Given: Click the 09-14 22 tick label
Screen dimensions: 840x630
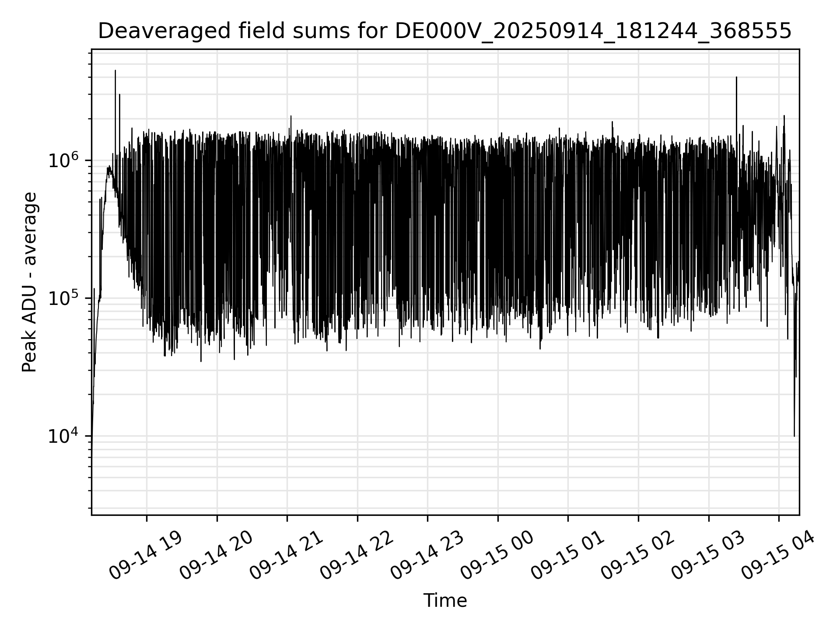Looking at the screenshot, I should tap(357, 556).
